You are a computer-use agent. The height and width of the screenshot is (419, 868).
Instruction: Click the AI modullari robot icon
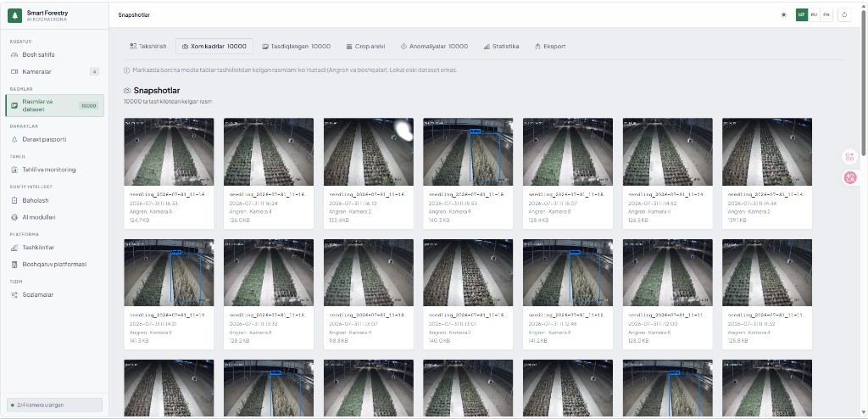click(15, 217)
